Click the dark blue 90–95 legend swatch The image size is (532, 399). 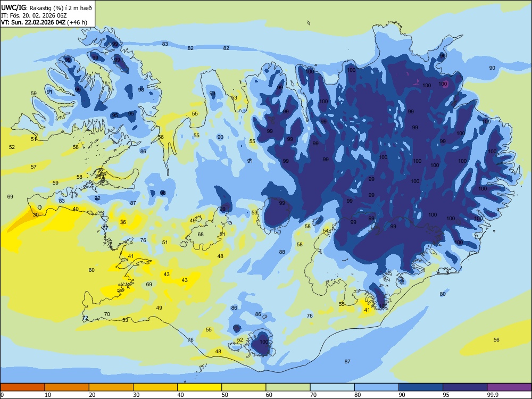coord(421,387)
